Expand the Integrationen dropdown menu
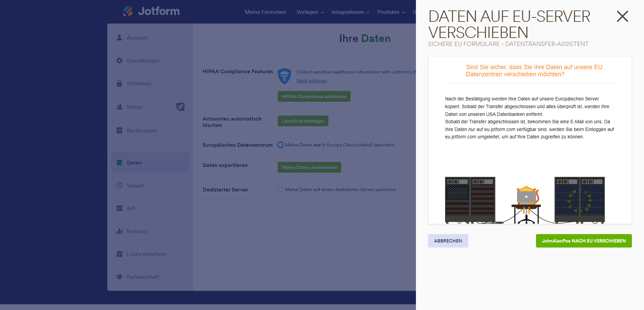 point(351,12)
